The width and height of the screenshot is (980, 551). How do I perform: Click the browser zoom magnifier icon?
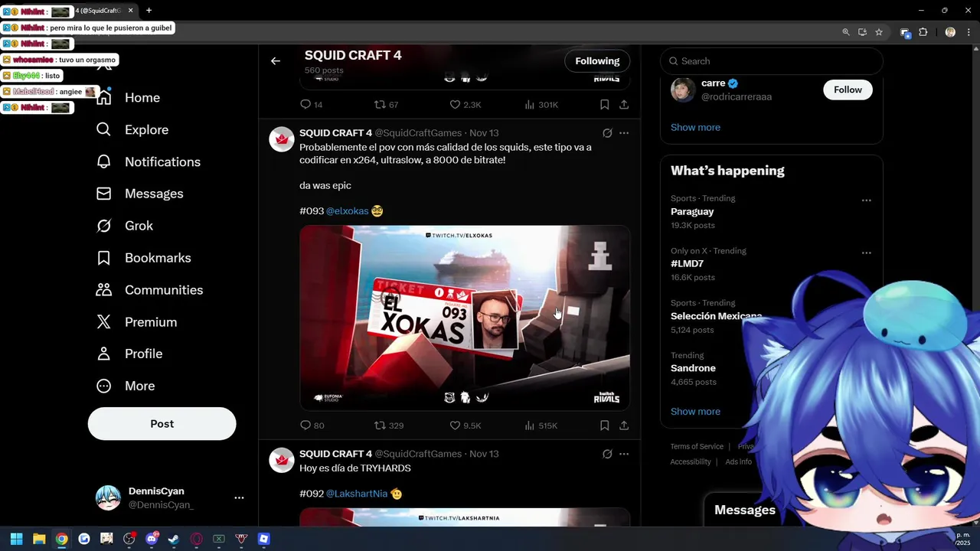[x=846, y=32]
